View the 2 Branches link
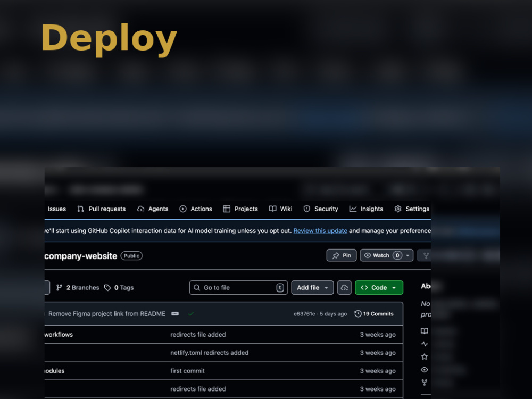 click(x=78, y=288)
